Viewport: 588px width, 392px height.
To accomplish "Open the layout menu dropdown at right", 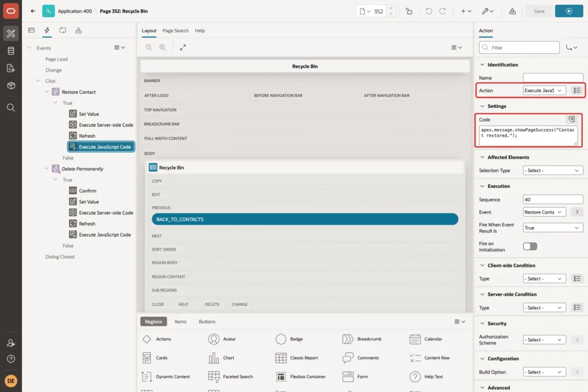I will (x=457, y=47).
